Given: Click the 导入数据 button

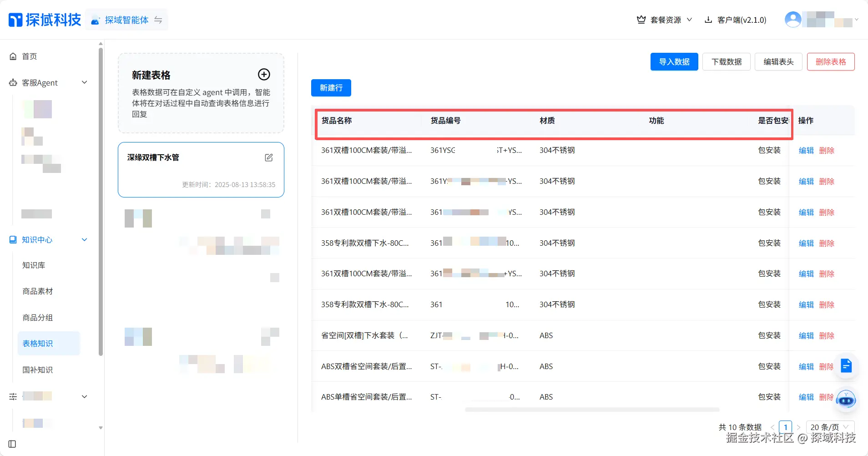Looking at the screenshot, I should coord(674,62).
